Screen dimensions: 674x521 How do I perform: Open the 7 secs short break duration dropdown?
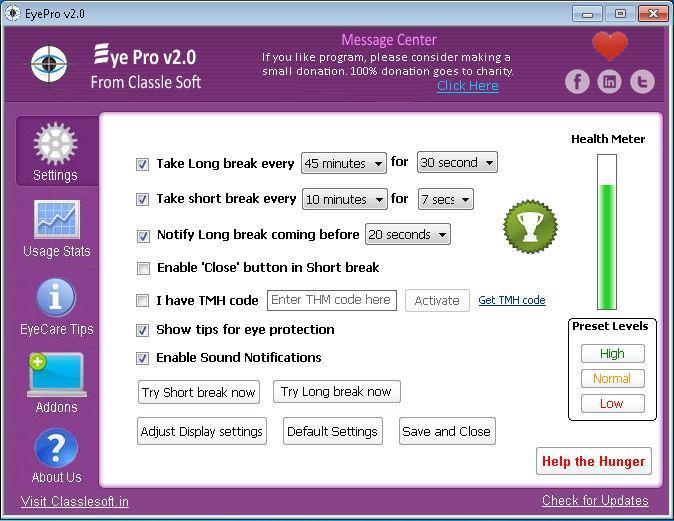[445, 199]
